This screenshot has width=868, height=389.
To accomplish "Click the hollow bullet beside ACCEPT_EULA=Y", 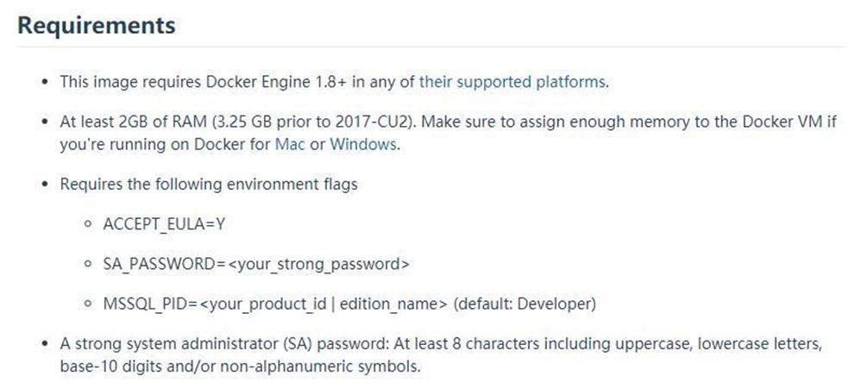I will (88, 225).
